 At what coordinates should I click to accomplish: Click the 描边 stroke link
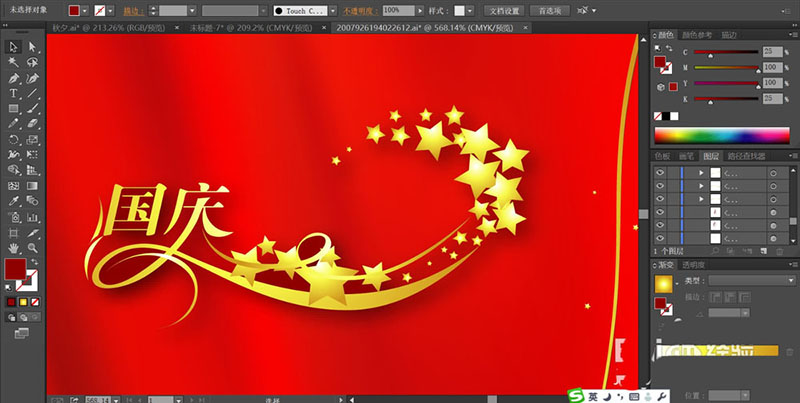133,11
